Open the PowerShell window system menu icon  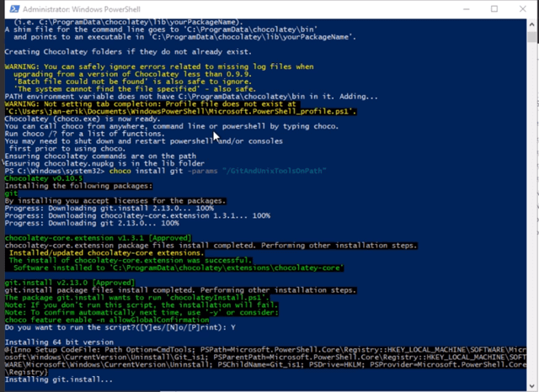click(x=14, y=9)
